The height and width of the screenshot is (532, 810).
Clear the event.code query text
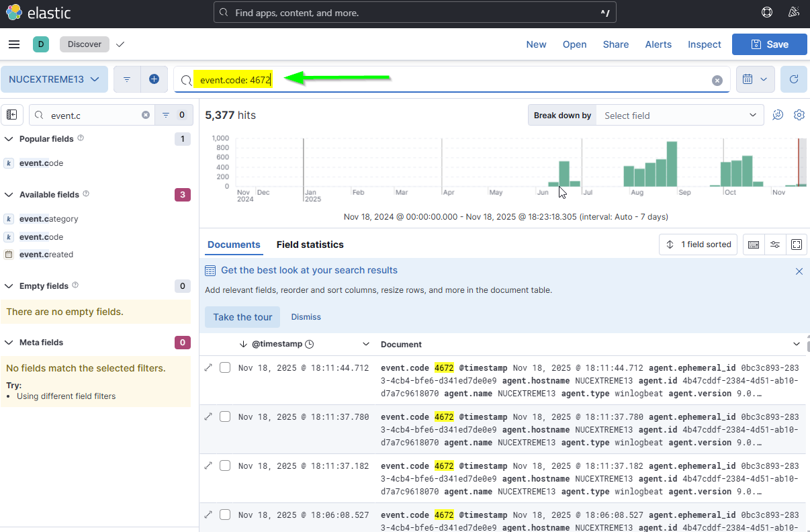pos(717,81)
